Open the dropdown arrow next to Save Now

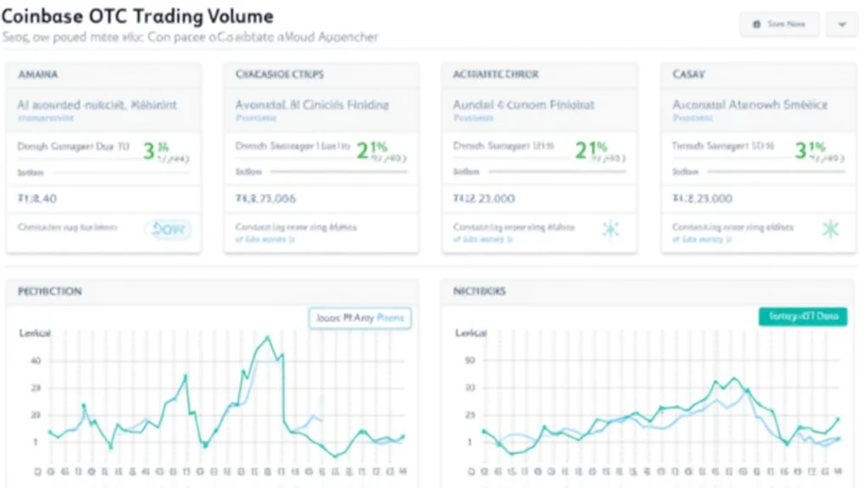click(x=842, y=25)
